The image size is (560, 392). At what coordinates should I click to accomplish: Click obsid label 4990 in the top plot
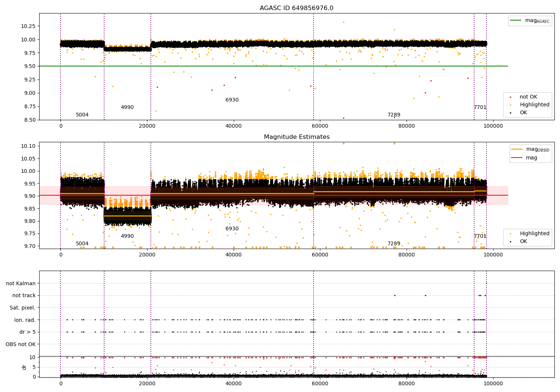(127, 108)
